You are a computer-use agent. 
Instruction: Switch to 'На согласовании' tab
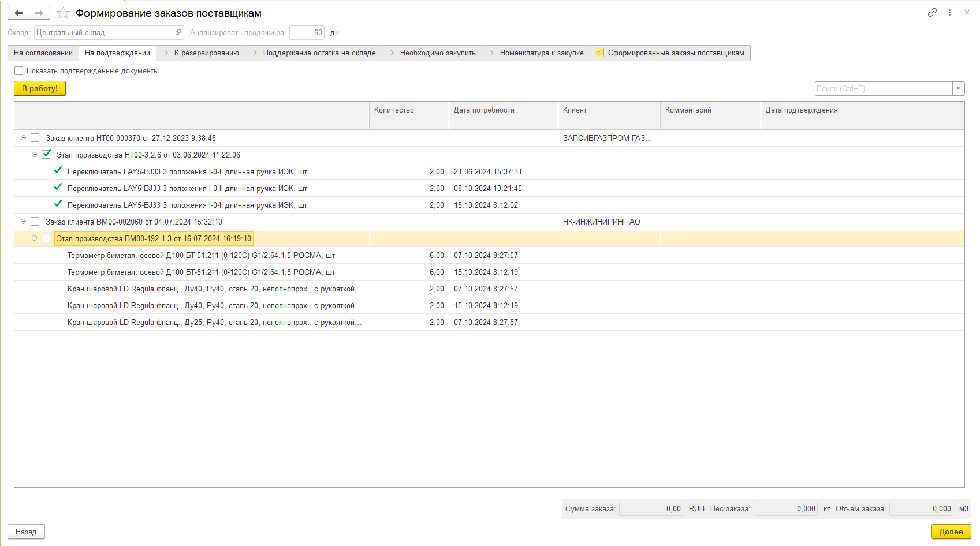click(x=43, y=53)
